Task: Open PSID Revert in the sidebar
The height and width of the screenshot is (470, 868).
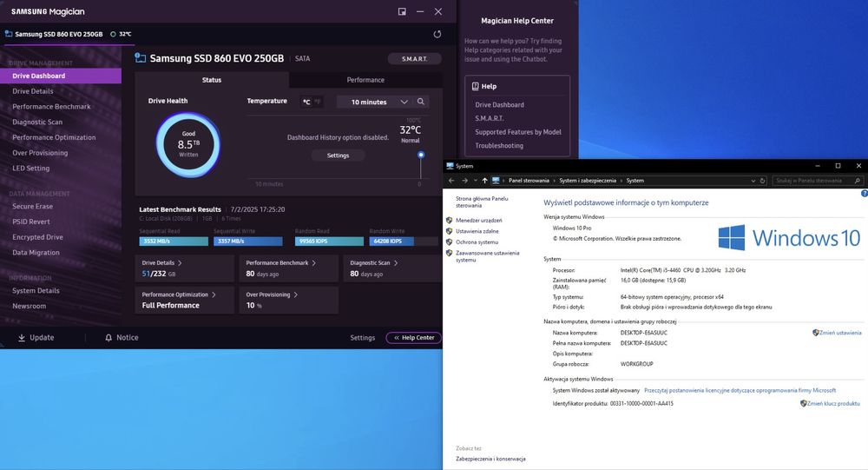Action: coord(31,222)
